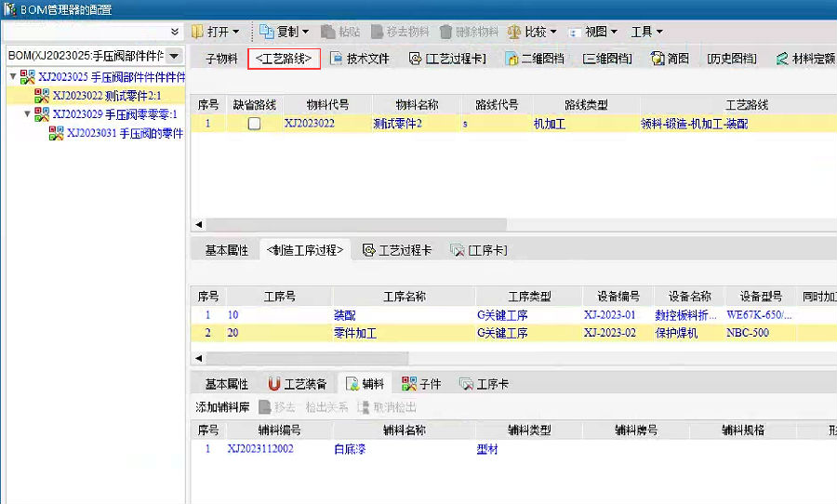Select tree item XJ2023031 手压阀的零件

125,133
